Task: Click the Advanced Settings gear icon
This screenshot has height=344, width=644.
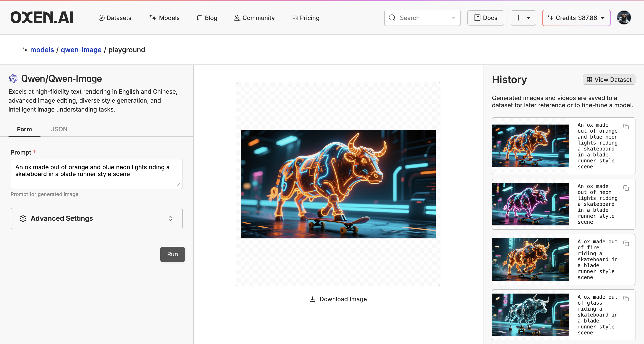Action: [23, 218]
